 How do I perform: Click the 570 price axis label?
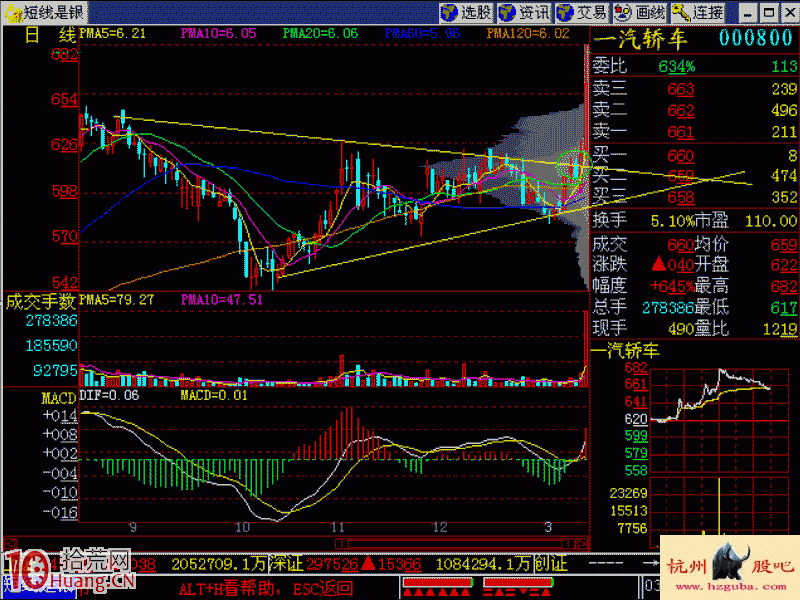65,237
